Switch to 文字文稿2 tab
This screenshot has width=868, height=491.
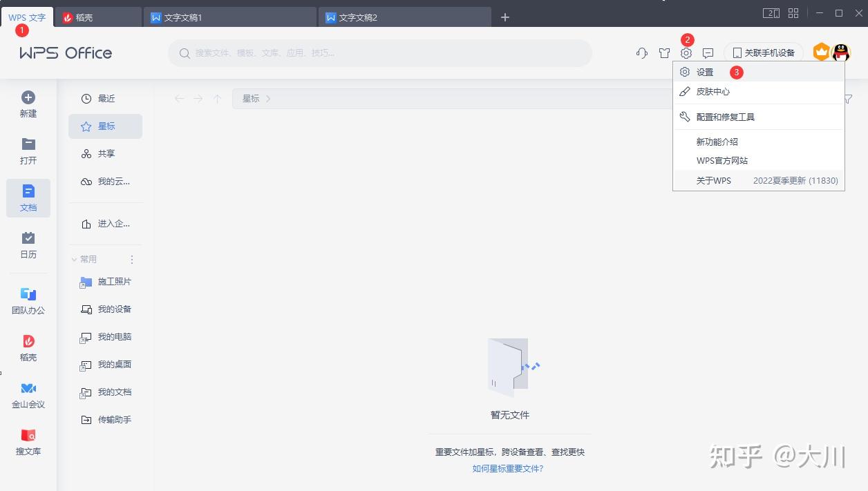(404, 17)
